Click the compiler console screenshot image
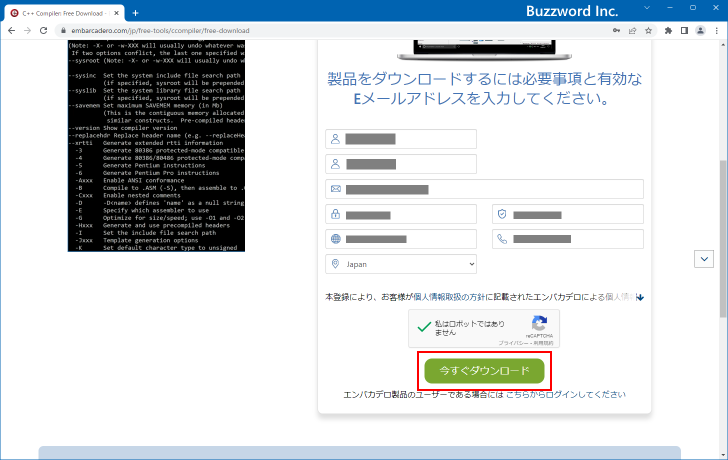The height and width of the screenshot is (460, 728). 156,146
